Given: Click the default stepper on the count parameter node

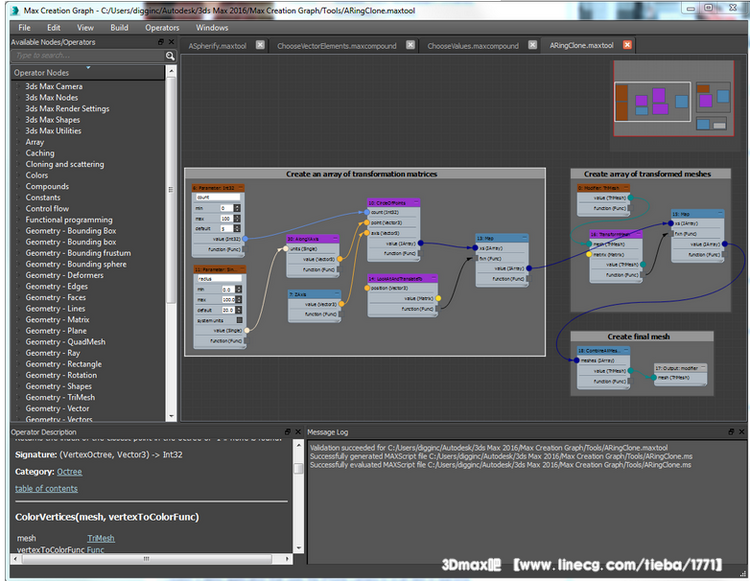Looking at the screenshot, I should click(x=237, y=229).
